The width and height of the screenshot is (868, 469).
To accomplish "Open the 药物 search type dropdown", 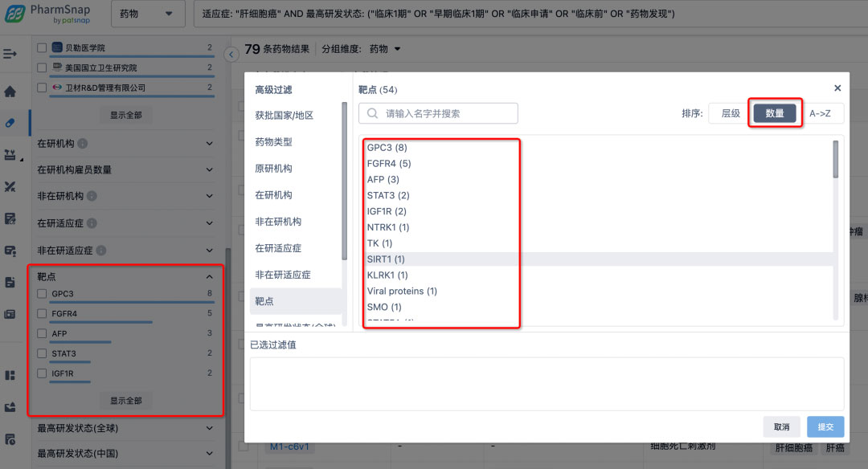I will point(145,14).
